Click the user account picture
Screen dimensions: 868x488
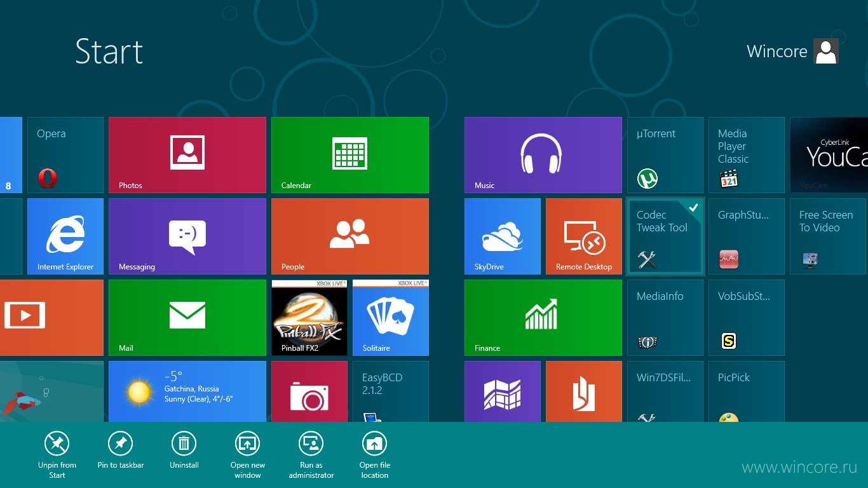pos(826,51)
